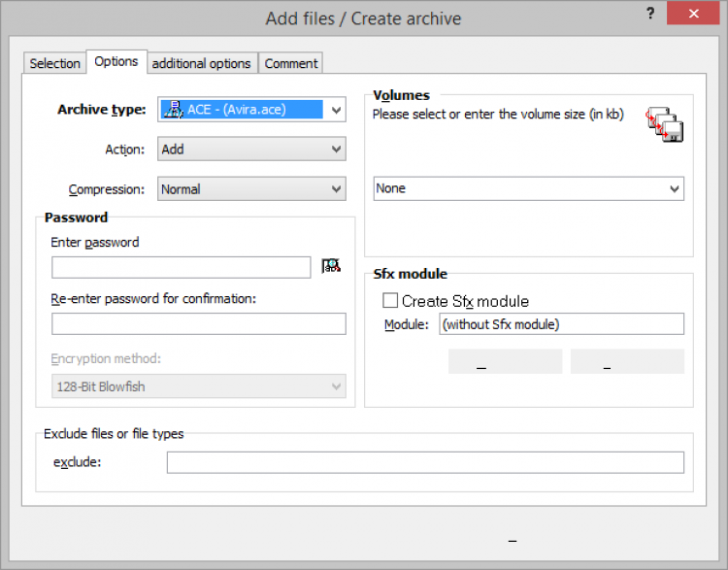The image size is (728, 570).
Task: Enable the Create Sfx module checkbox
Action: 391,301
